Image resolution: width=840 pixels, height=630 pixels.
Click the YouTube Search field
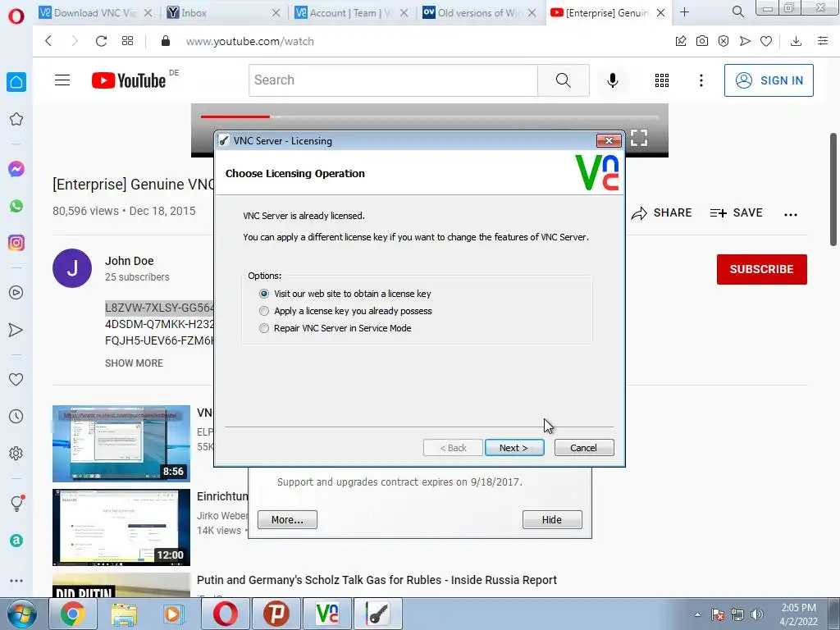tap(394, 80)
